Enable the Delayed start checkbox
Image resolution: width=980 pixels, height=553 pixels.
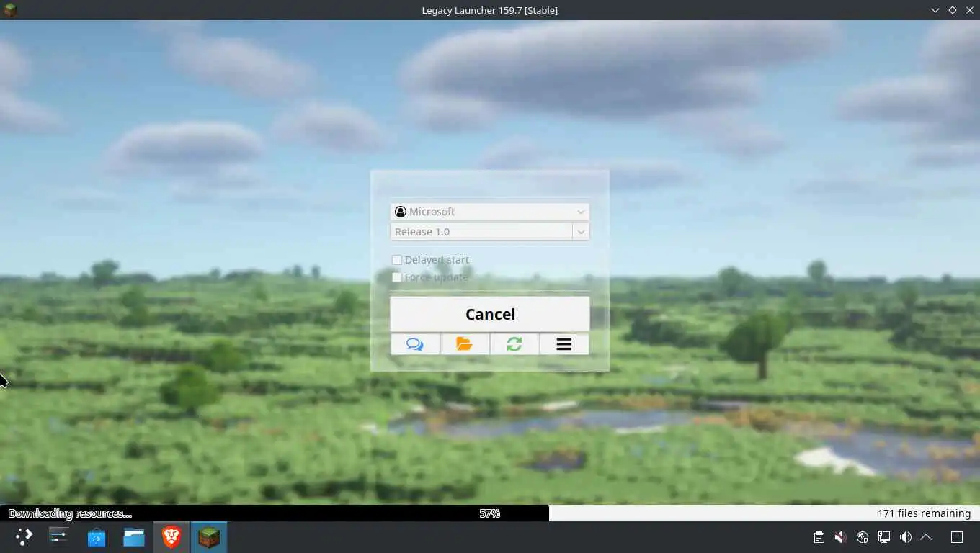(x=396, y=260)
